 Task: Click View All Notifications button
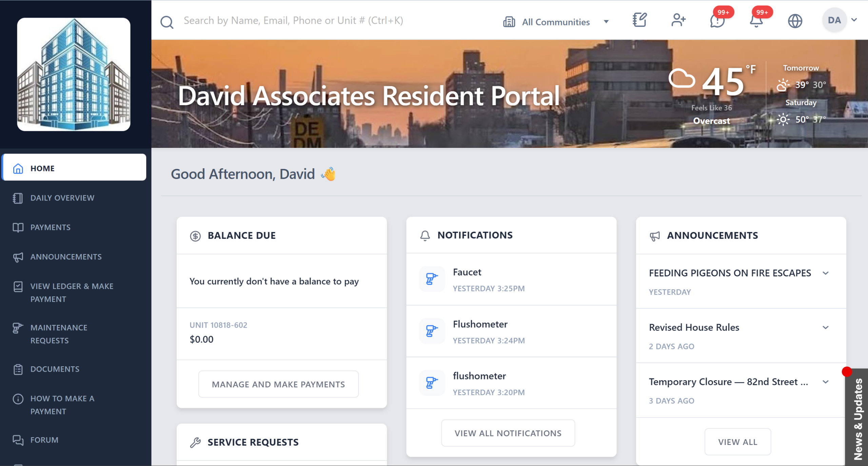coord(508,433)
